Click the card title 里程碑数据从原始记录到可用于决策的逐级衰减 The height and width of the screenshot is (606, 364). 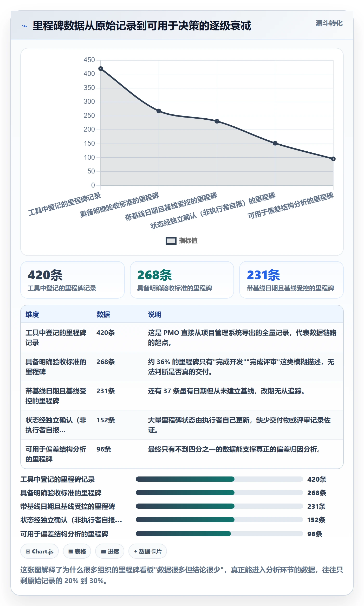pos(142,26)
